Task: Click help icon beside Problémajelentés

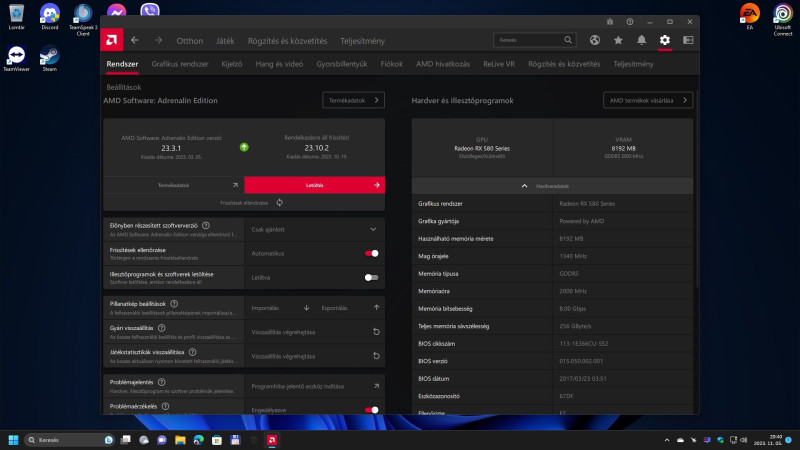Action: 162,382
